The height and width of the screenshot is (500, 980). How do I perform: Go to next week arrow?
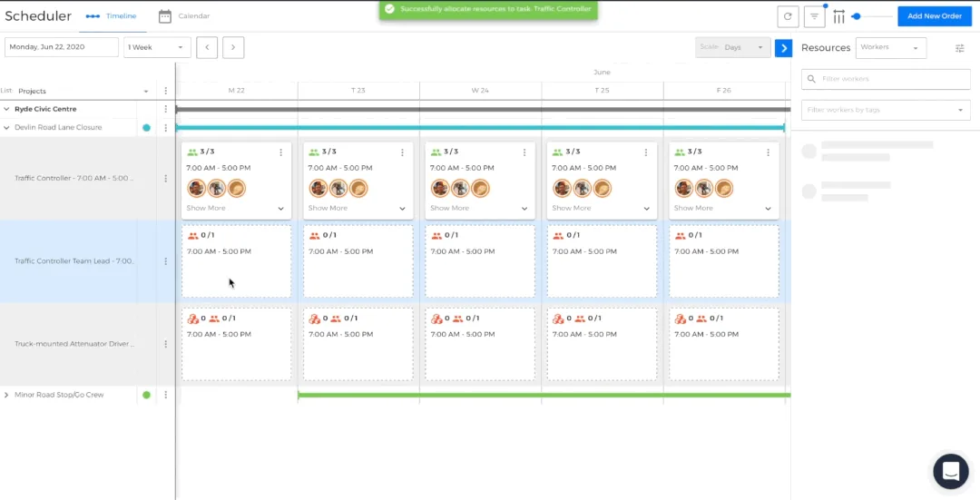(233, 47)
